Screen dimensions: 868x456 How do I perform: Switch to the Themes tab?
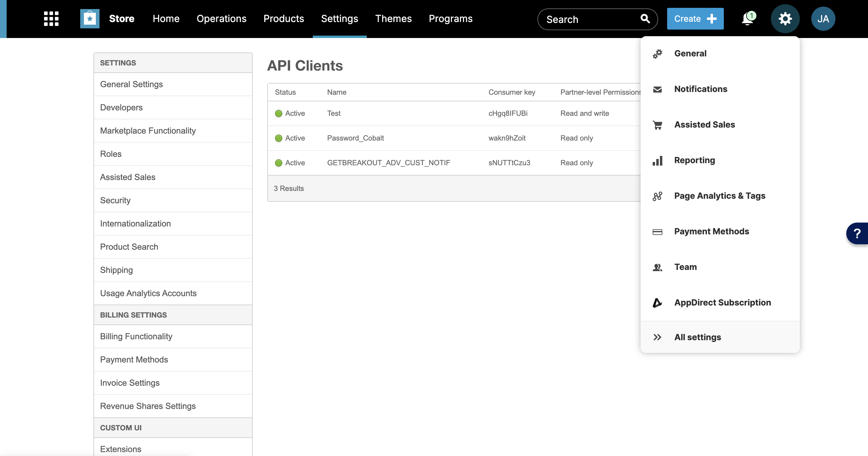(x=393, y=19)
